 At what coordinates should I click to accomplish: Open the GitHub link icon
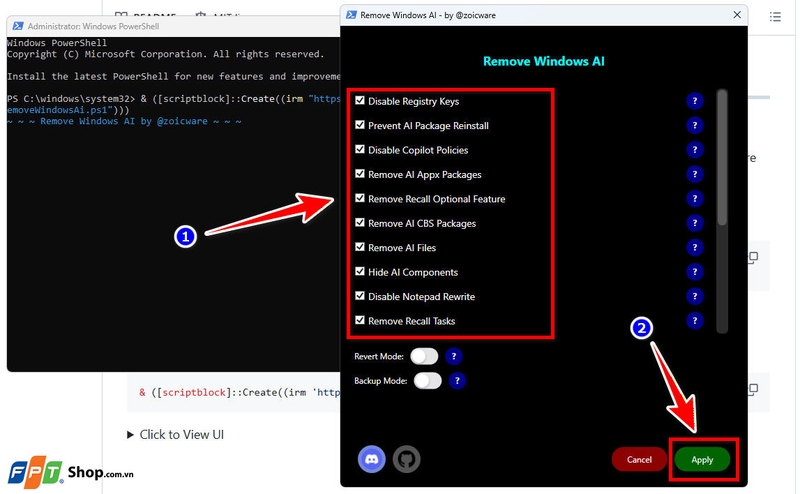tap(407, 459)
